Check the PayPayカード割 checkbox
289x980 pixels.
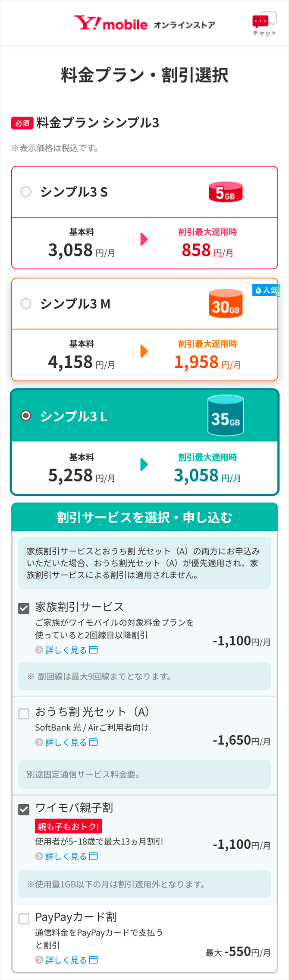pyautogui.click(x=24, y=919)
